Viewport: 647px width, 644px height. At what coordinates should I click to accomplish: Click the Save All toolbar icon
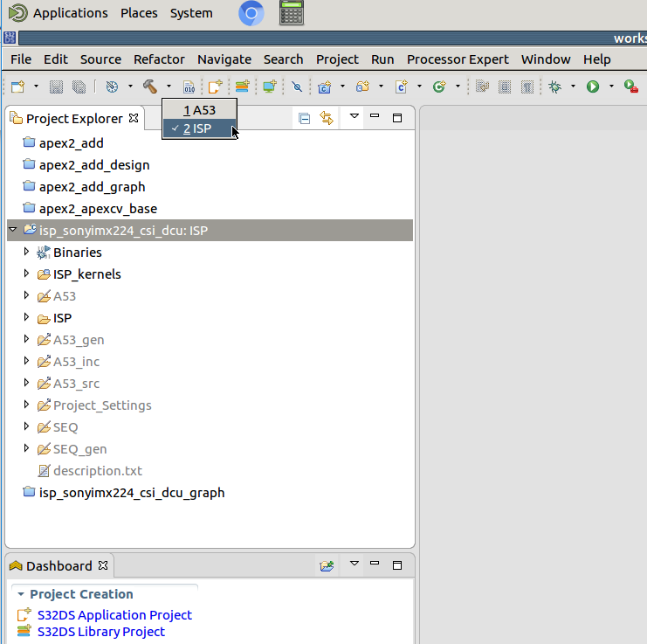[79, 87]
